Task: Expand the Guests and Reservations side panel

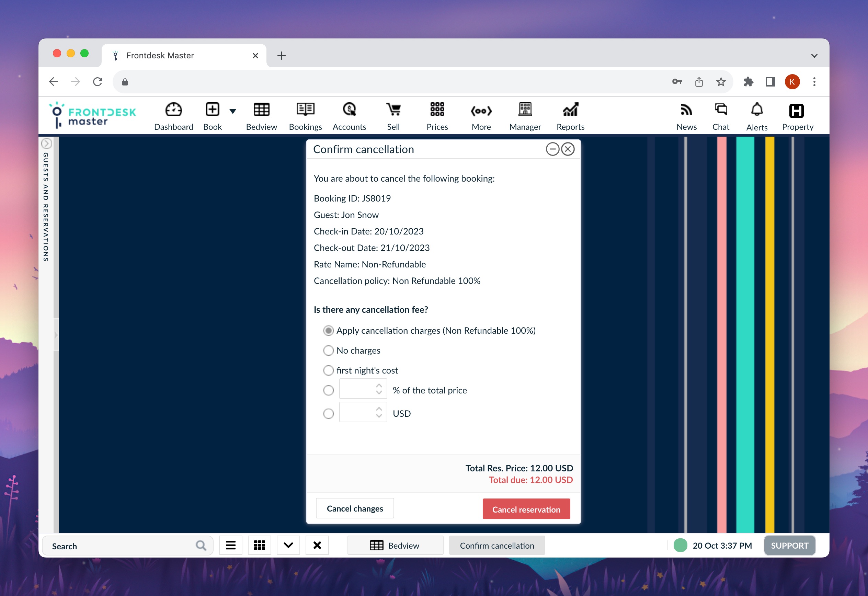Action: [46, 144]
